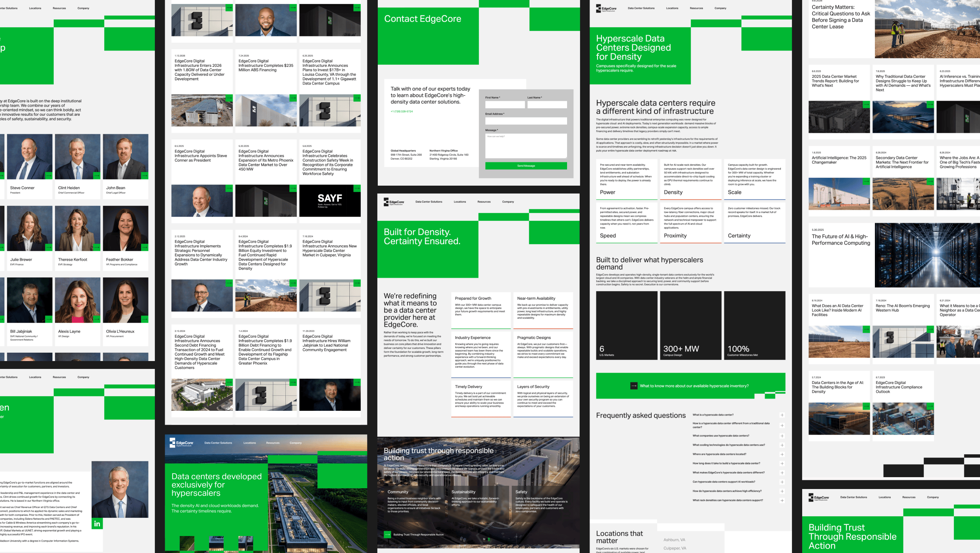Viewport: 980px width, 553px height.
Task: Click the Last Name input field
Action: click(547, 105)
